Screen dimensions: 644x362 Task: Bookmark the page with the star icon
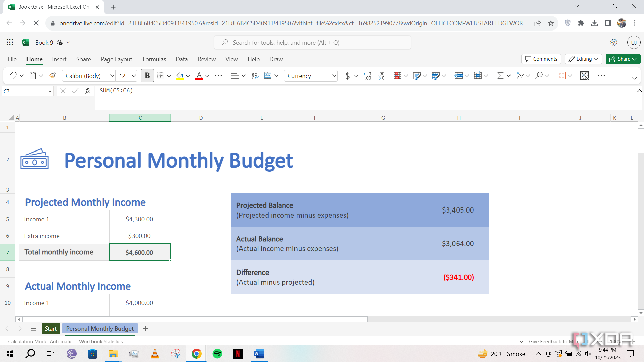551,23
